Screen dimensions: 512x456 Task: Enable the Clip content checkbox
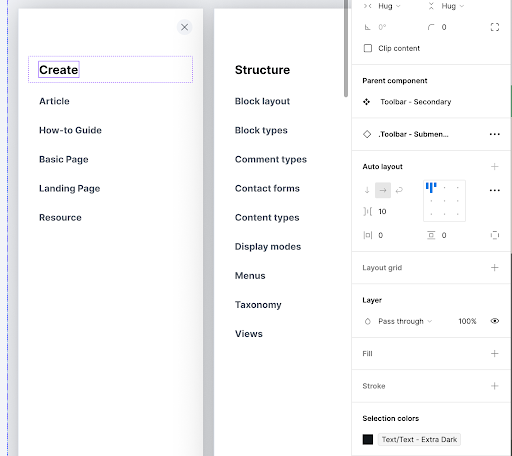[368, 48]
